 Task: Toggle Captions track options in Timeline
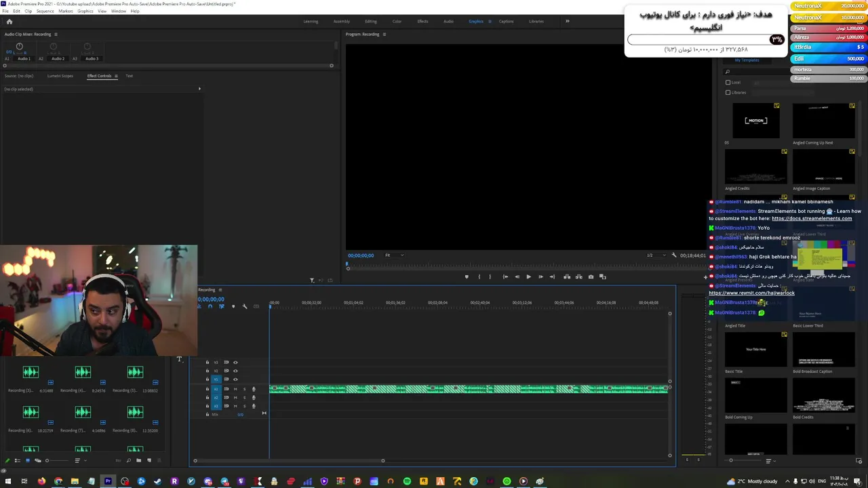[256, 306]
